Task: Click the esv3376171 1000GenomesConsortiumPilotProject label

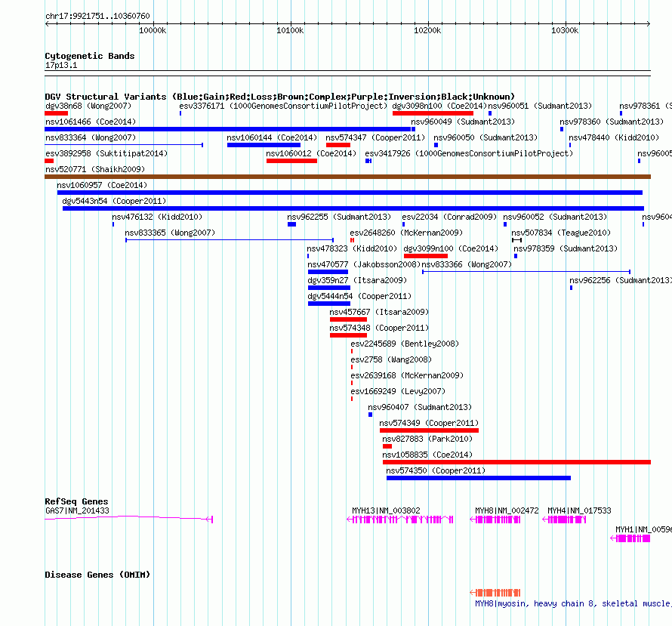Action: (x=283, y=106)
